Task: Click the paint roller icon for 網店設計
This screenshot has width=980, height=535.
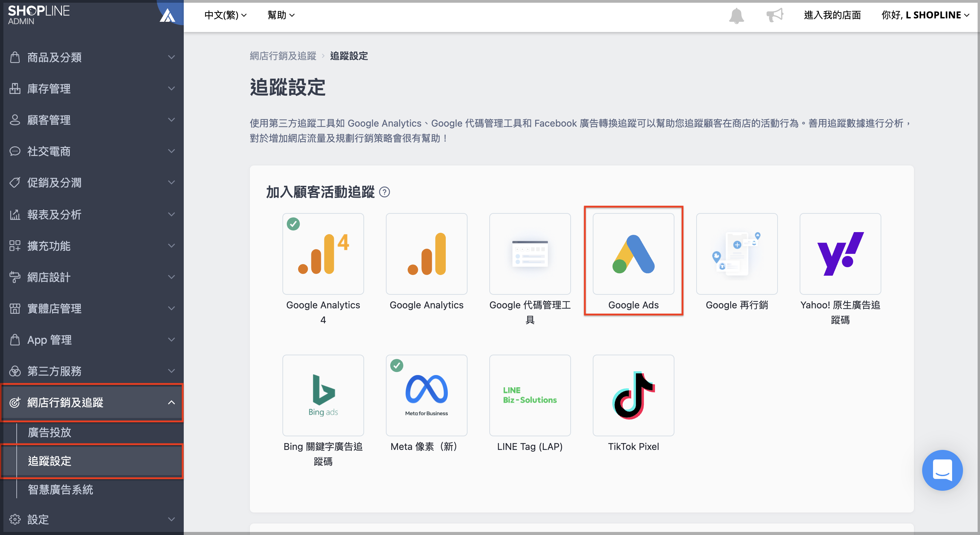Action: tap(15, 277)
